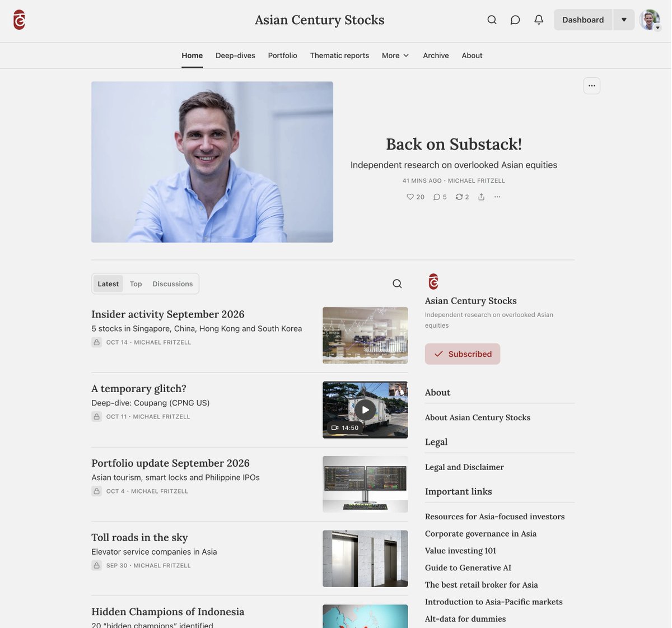This screenshot has height=628, width=672.
Task: Open the Indonesia map thumbnail
Action: [365, 616]
